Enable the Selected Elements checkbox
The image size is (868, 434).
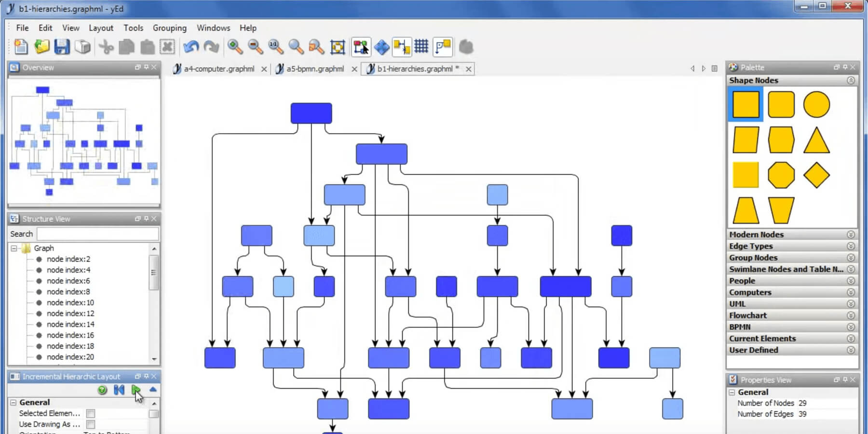(x=91, y=413)
